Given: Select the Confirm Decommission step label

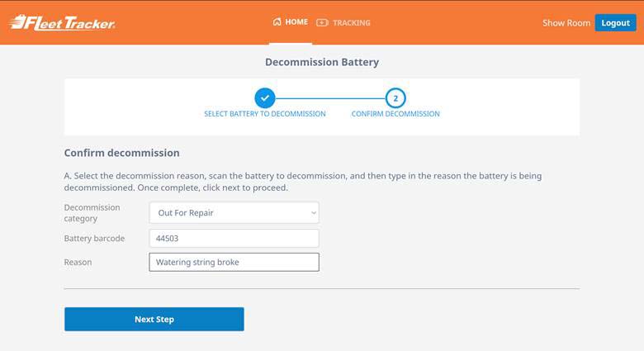Looking at the screenshot, I should coord(395,114).
